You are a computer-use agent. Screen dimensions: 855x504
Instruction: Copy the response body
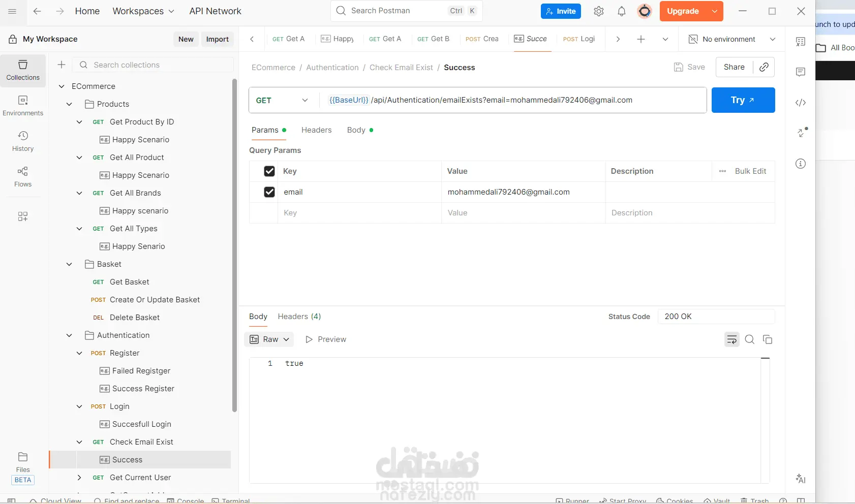768,339
